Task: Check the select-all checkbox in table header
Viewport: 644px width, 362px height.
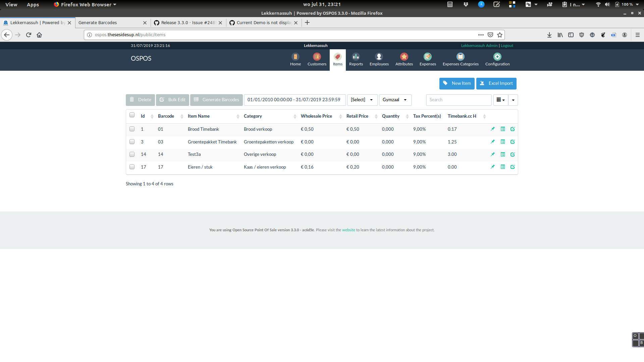Action: [x=132, y=115]
